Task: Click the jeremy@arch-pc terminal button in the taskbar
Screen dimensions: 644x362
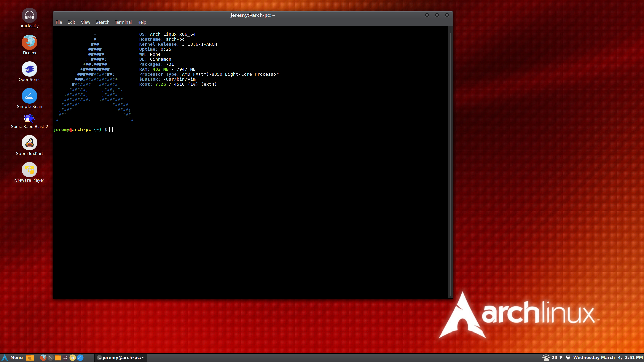Action: (121, 358)
